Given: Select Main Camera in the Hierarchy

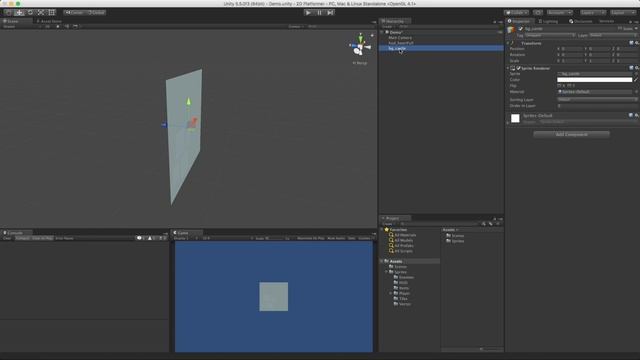Looking at the screenshot, I should click(x=400, y=38).
